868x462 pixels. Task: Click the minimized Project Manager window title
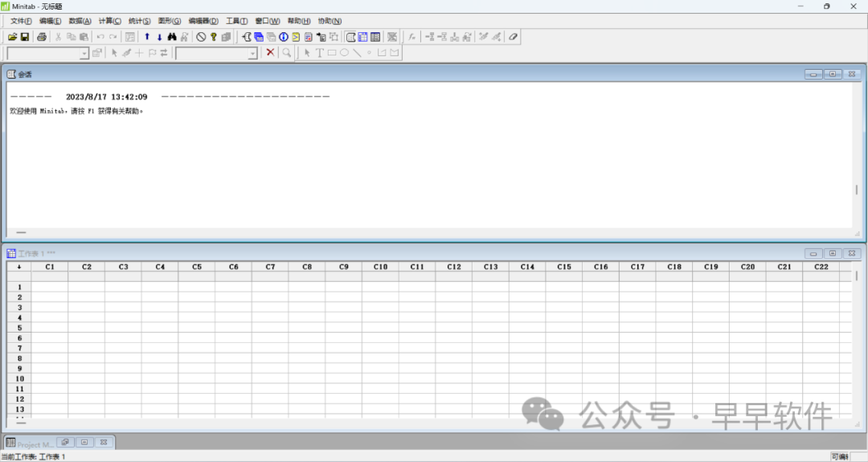point(35,443)
